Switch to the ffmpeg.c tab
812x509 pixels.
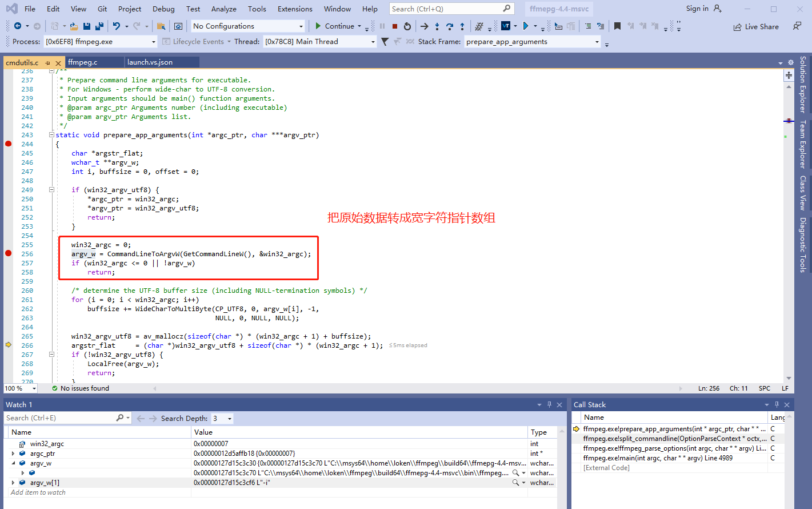coord(83,62)
